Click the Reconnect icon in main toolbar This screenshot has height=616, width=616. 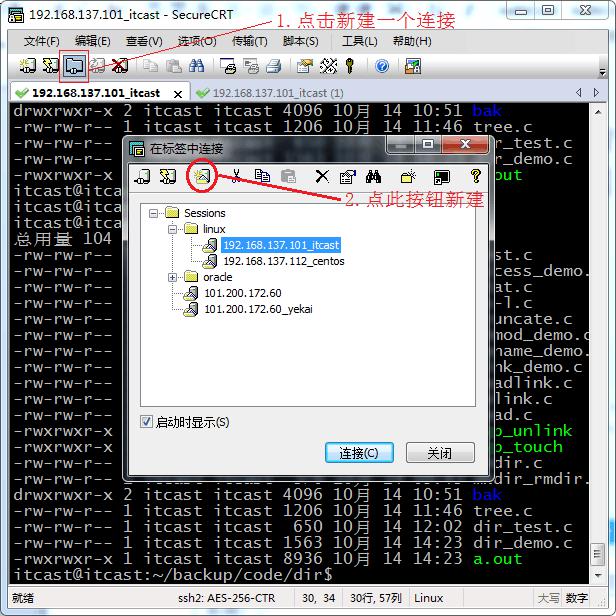coord(97,66)
